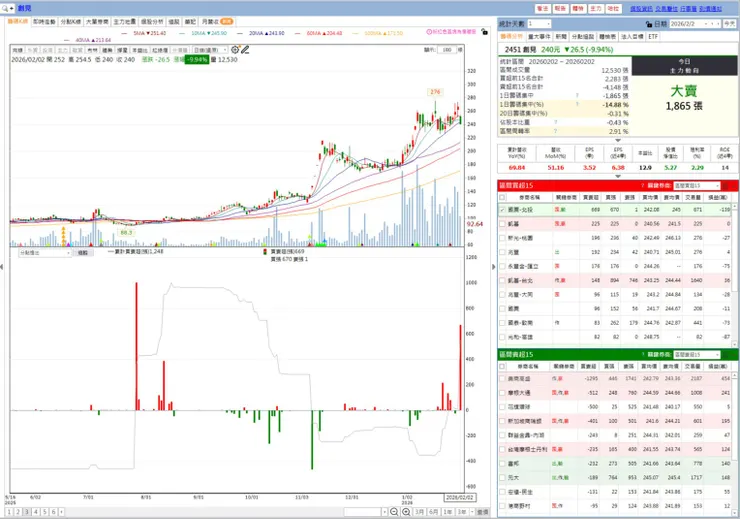Image resolution: width=740 pixels, height=519 pixels.
Task: Collapse right panel using divider arrow
Action: [x=494, y=267]
